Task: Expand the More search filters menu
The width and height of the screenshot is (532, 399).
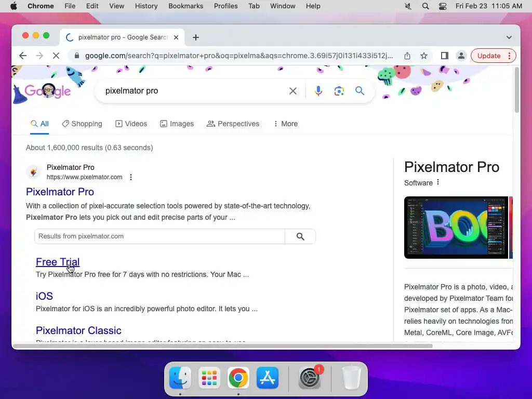Action: [x=285, y=124]
